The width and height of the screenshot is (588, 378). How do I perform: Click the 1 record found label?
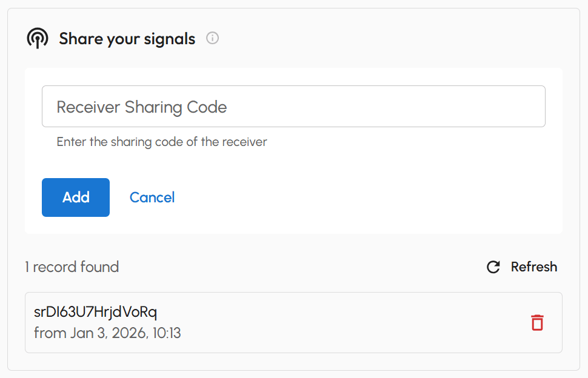(72, 267)
